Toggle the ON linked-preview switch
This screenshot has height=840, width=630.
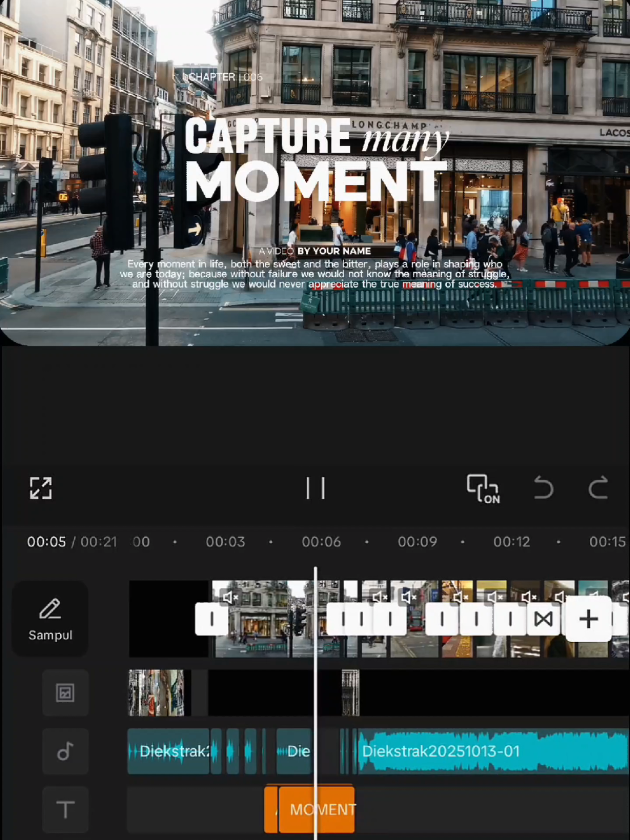[483, 488]
